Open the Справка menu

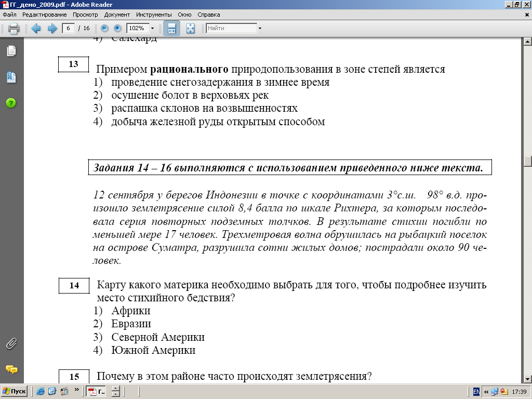[209, 15]
